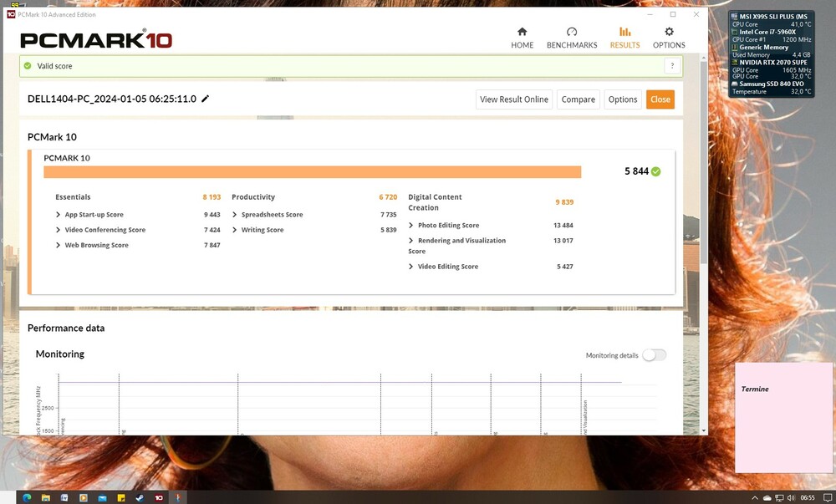Click the orange Close button
836x504 pixels.
[x=660, y=99]
